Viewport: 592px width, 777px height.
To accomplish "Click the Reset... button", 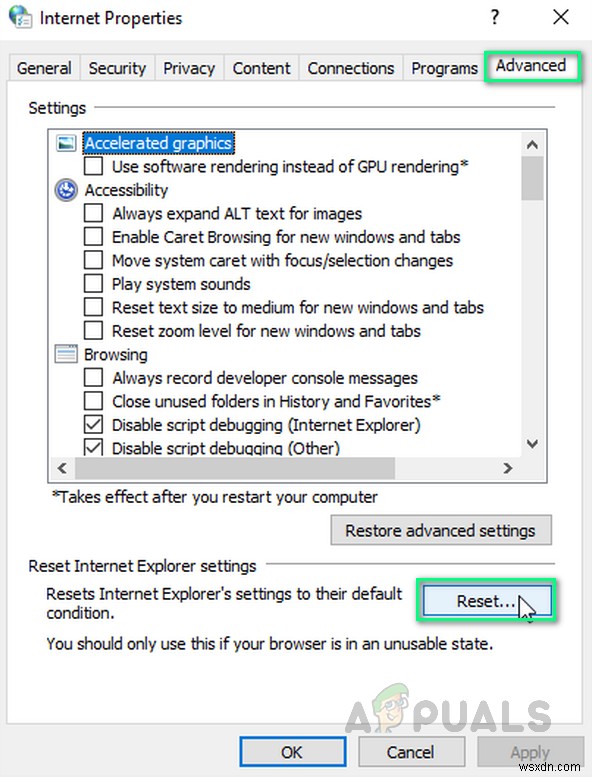I will [x=486, y=601].
